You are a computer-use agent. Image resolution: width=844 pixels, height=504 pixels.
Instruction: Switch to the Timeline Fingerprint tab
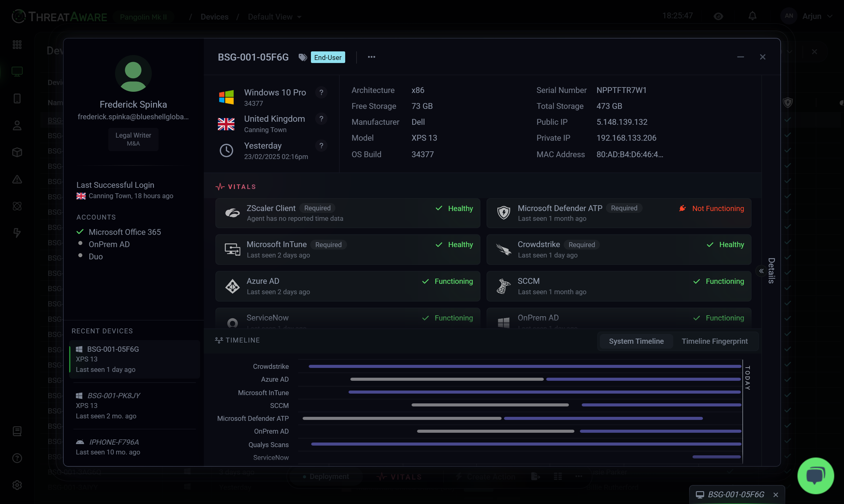(715, 341)
